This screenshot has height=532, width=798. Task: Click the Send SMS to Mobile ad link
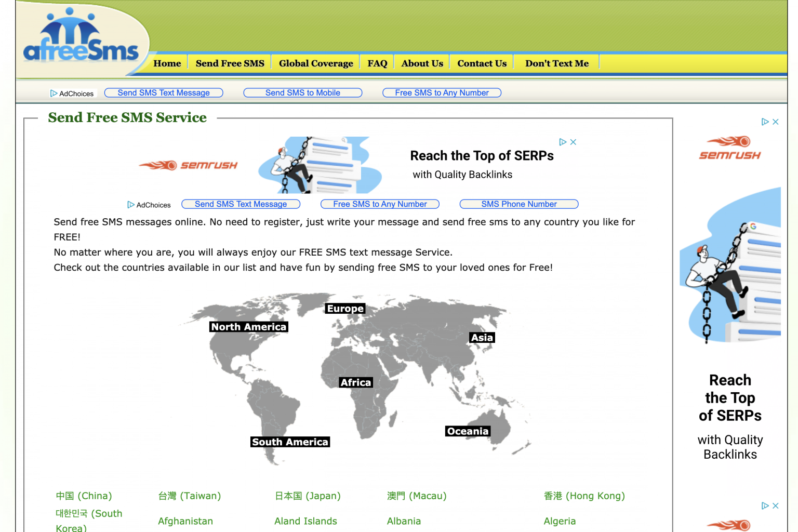coord(303,93)
